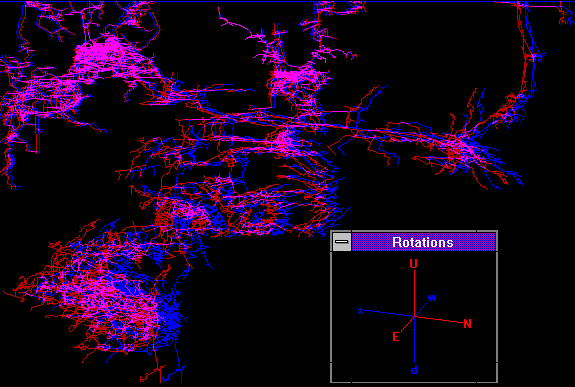Click the origin where rotation axes meet
This screenshot has height=387, width=575.
[x=415, y=316]
